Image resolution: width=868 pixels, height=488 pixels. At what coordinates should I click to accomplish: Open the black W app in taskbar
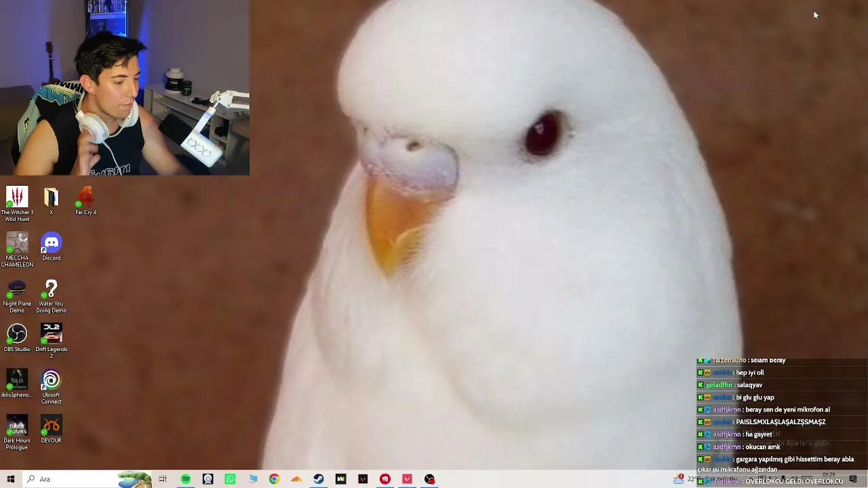pos(340,479)
